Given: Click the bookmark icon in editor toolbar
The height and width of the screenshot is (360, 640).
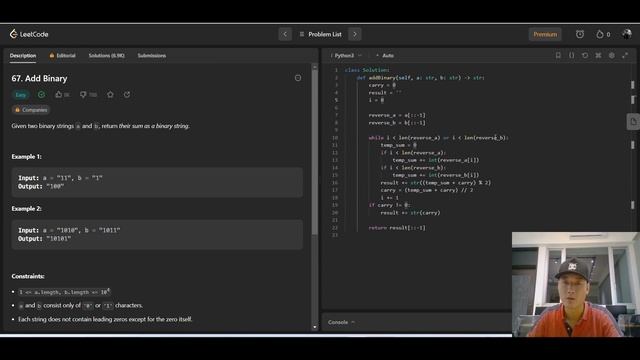Looking at the screenshot, I should [558, 55].
